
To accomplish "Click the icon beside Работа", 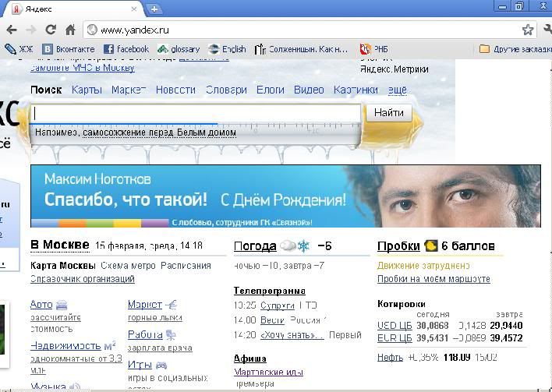I will coord(171,335).
